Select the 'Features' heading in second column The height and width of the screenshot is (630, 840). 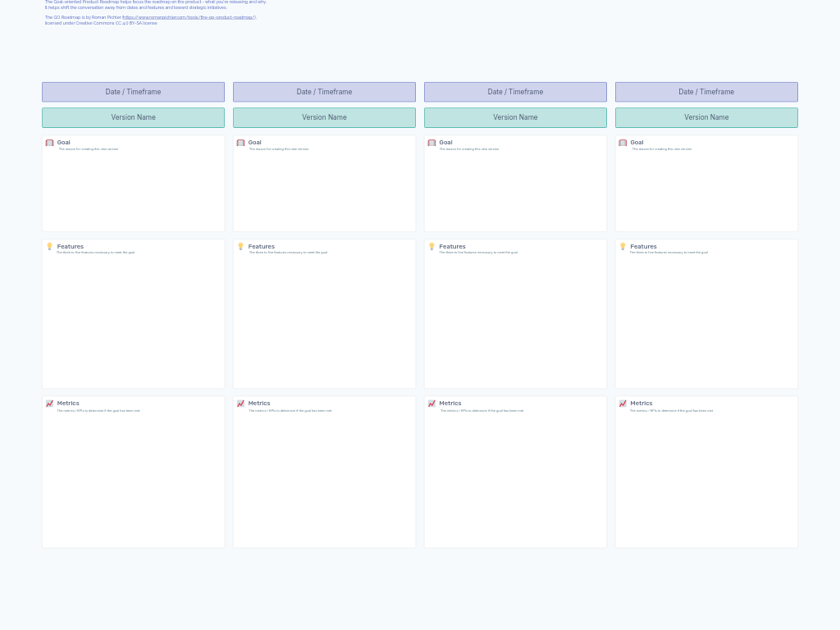pos(262,246)
